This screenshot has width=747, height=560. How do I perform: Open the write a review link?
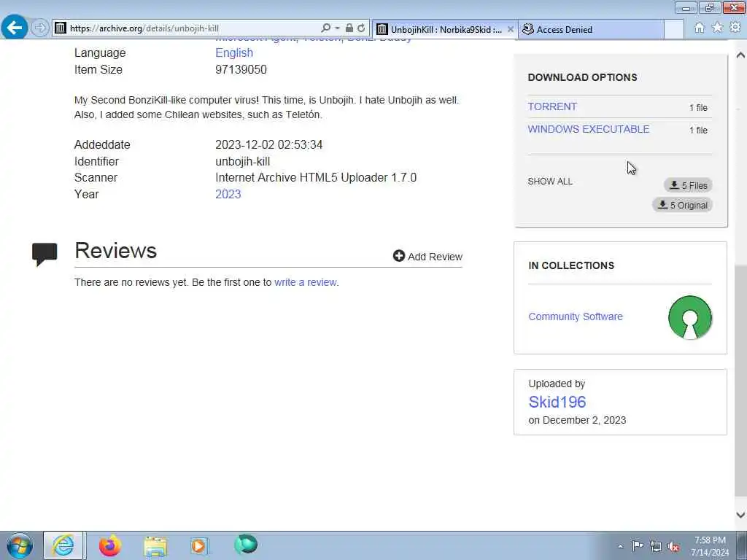click(x=306, y=282)
